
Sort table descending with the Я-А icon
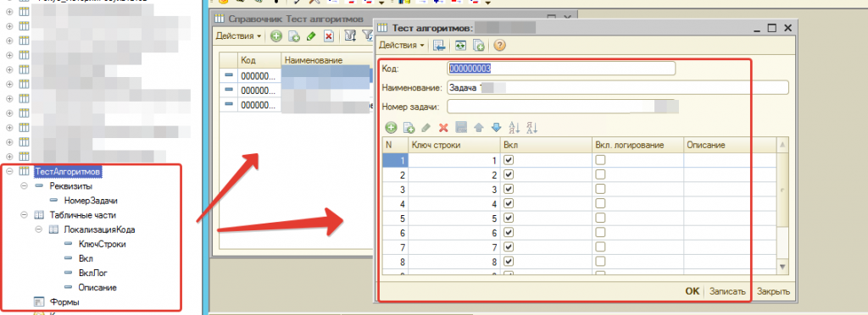532,128
